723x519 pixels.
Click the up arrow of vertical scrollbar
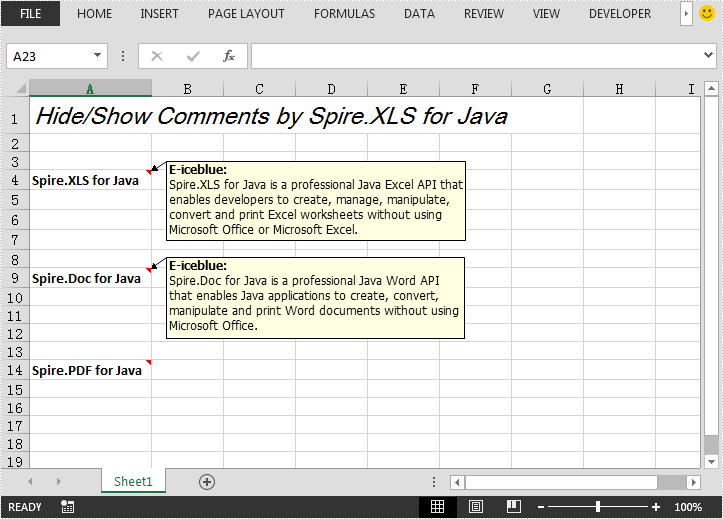[711, 88]
